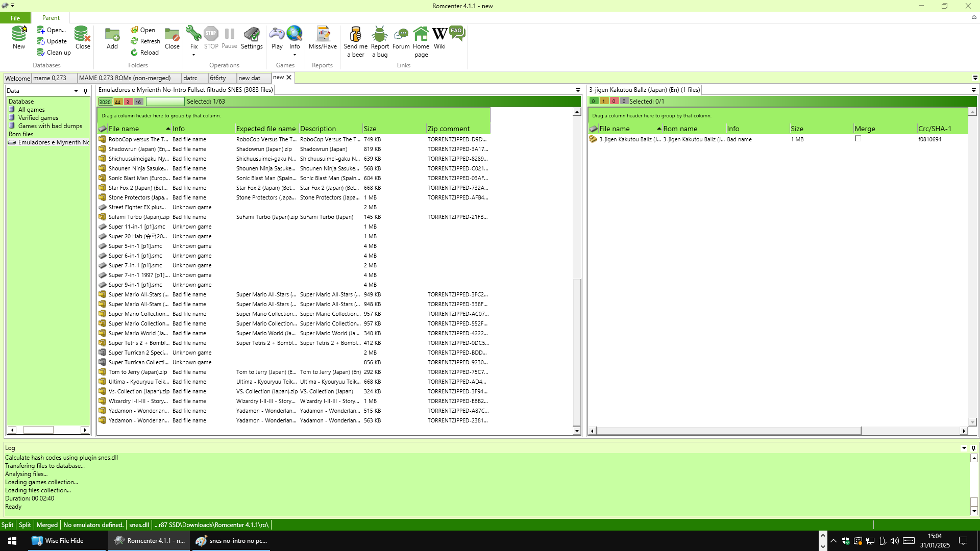The image size is (980, 551).
Task: Open Settings configuration panel
Action: [252, 37]
